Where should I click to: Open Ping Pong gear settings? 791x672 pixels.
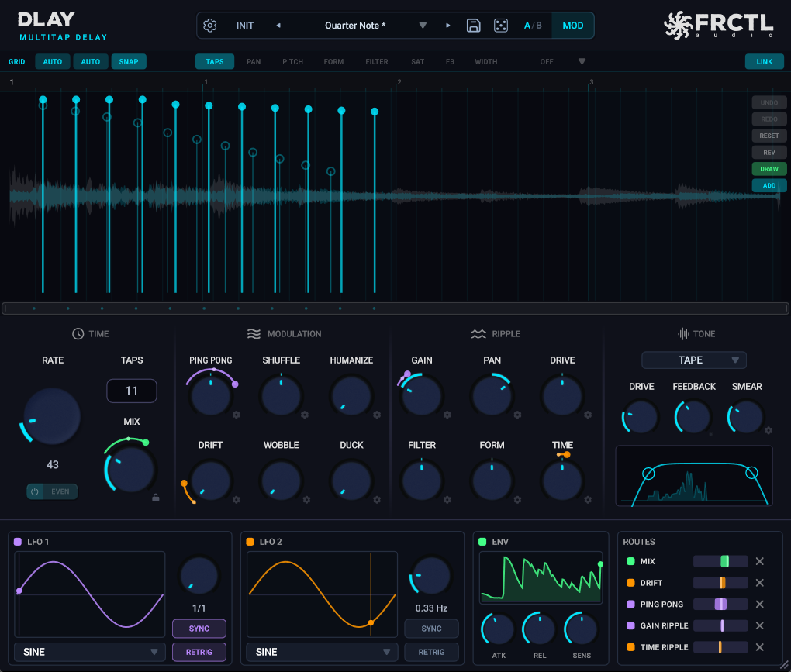click(236, 415)
